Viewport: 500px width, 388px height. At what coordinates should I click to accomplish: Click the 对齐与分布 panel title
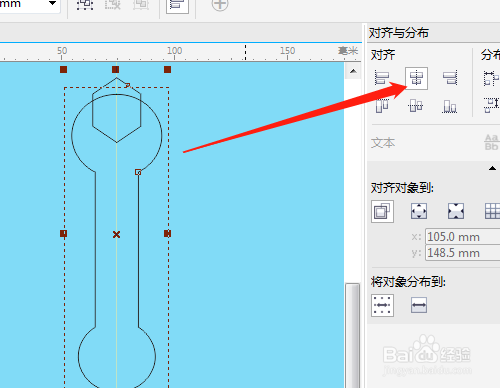tap(399, 33)
